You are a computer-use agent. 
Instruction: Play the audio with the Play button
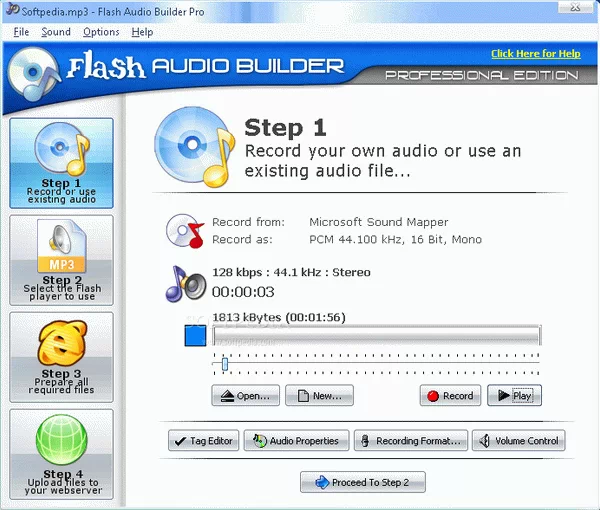(x=514, y=395)
